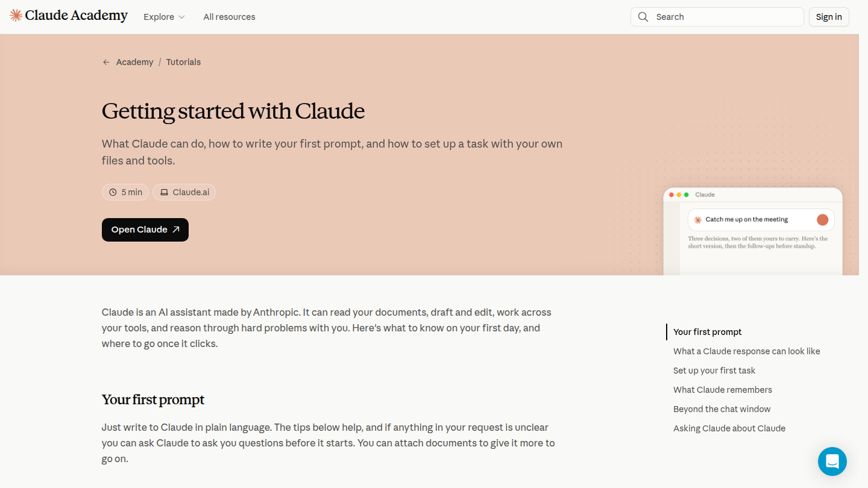Jump to Your first prompt section
Screen dimensions: 868x488
point(707,332)
